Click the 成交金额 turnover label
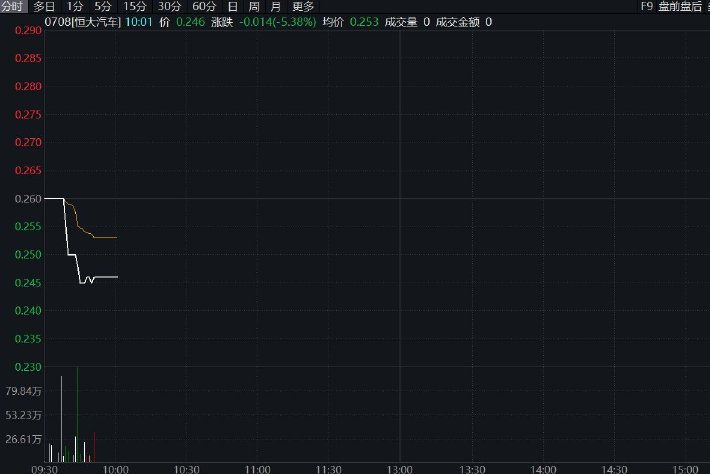 457,22
